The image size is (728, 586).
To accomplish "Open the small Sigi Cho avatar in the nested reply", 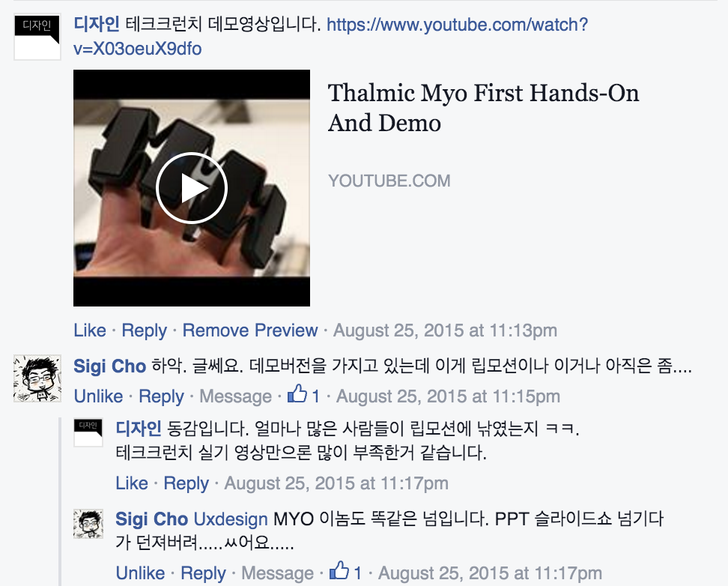I will coord(88,523).
